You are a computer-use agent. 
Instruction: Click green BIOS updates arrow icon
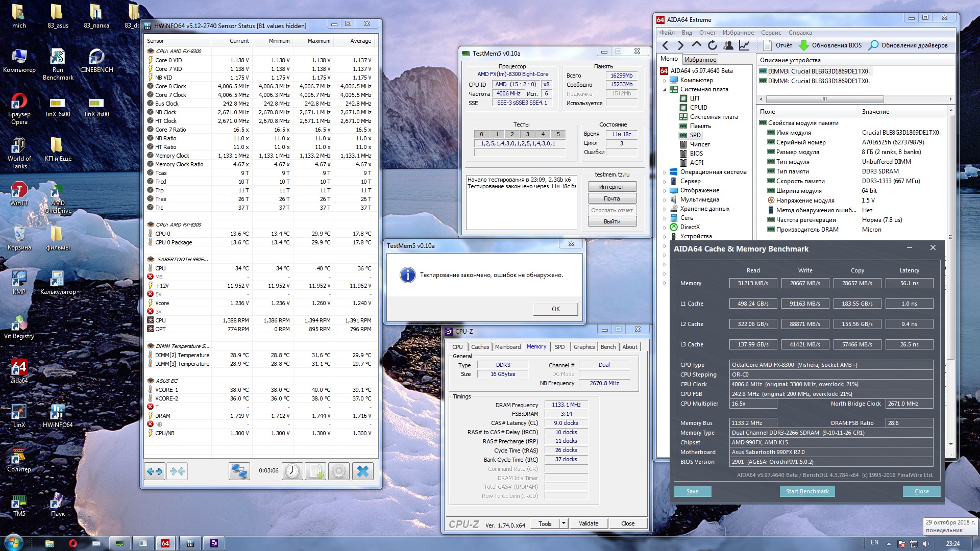click(803, 45)
